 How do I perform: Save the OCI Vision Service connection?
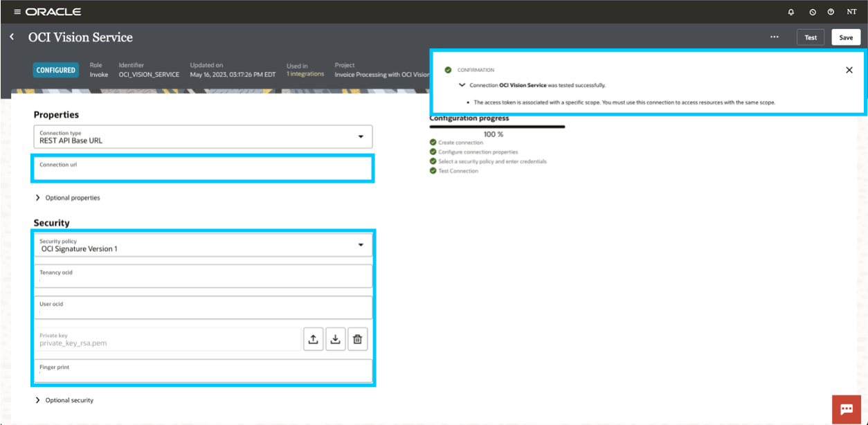point(846,37)
